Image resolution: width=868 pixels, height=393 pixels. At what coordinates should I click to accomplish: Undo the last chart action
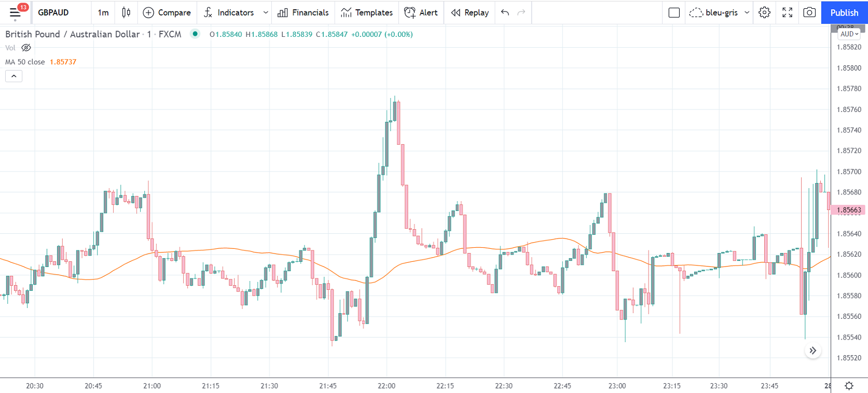[x=505, y=12]
